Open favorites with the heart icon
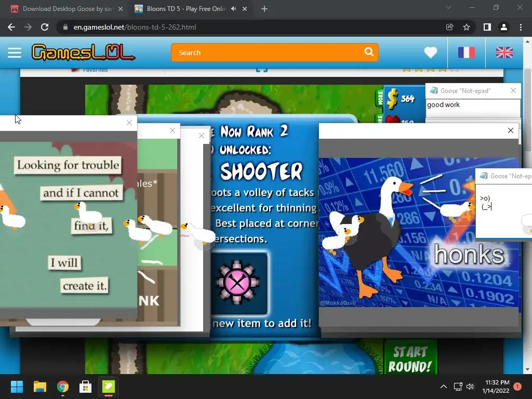The image size is (532, 399). tap(431, 52)
